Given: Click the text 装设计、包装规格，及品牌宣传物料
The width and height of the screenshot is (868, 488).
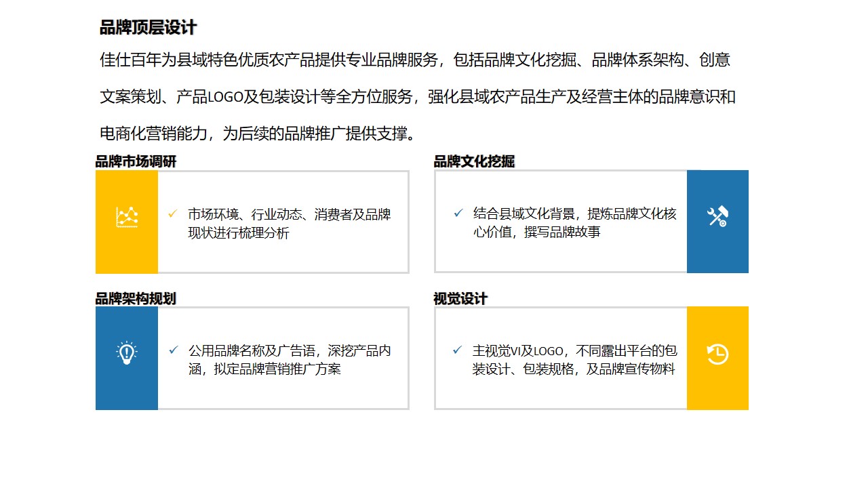Looking at the screenshot, I should (574, 369).
